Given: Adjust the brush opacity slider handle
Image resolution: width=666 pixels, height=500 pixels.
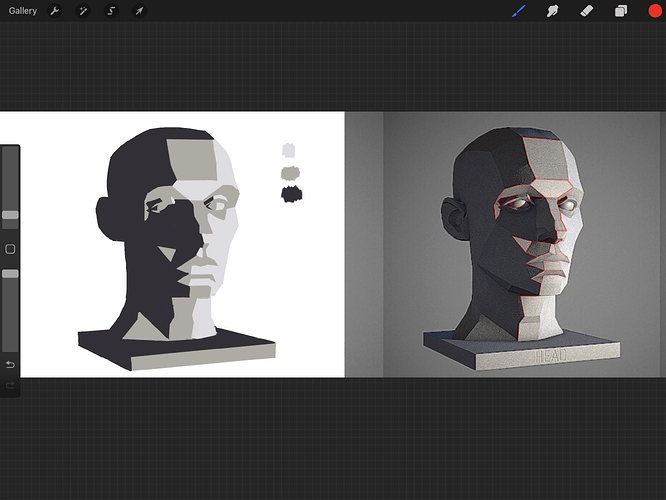Looking at the screenshot, I should click(x=10, y=274).
